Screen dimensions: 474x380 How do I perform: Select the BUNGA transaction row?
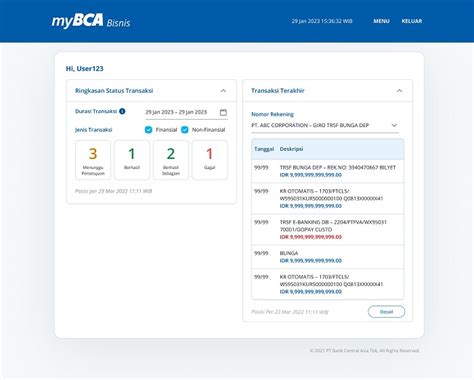pos(328,257)
